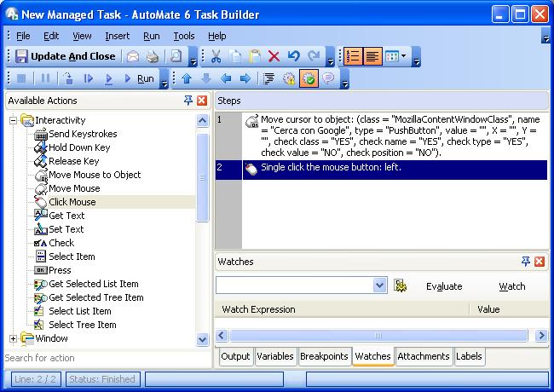Viewport: 554px width, 392px height.
Task: Open the watch expression combo dropdown
Action: coord(379,285)
